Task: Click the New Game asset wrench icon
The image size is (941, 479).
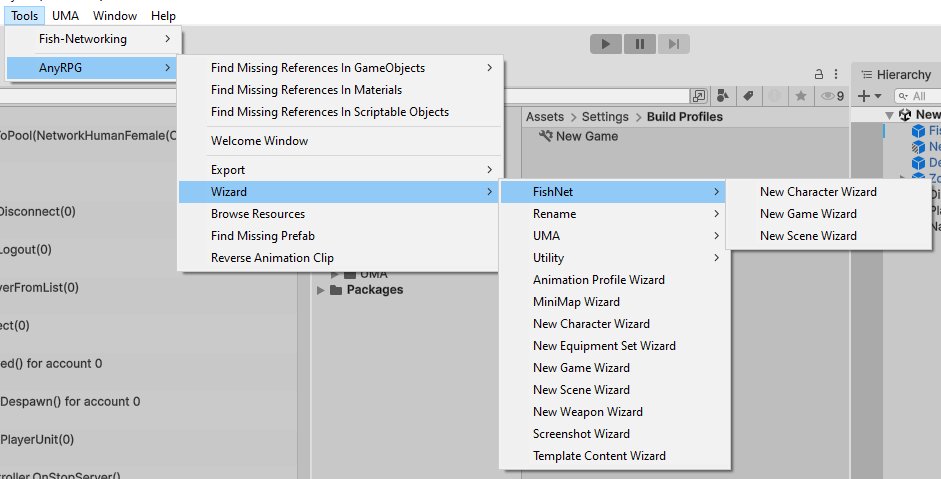Action: [x=546, y=136]
